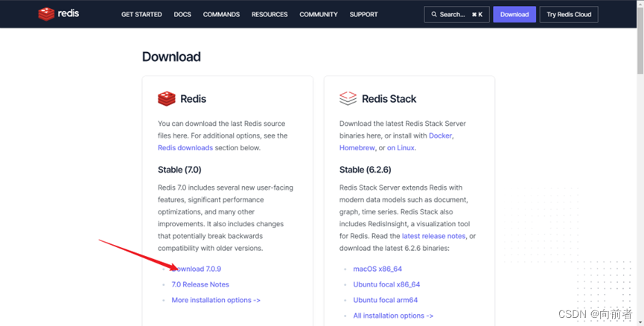Download Ubuntu focal arm64 binary
The width and height of the screenshot is (644, 326).
[385, 300]
